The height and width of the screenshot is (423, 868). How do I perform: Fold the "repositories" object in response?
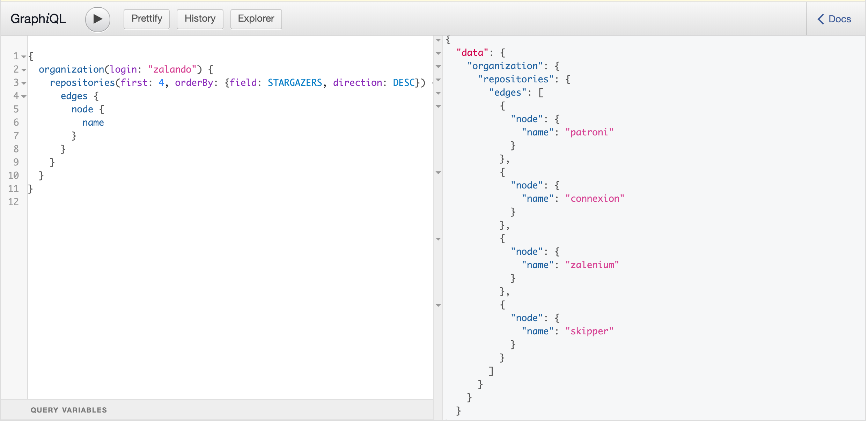pos(438,80)
